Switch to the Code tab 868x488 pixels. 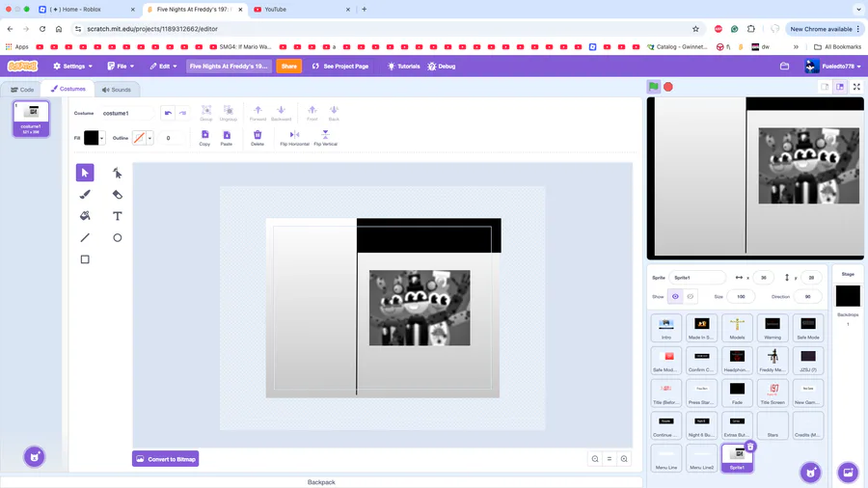coord(22,90)
